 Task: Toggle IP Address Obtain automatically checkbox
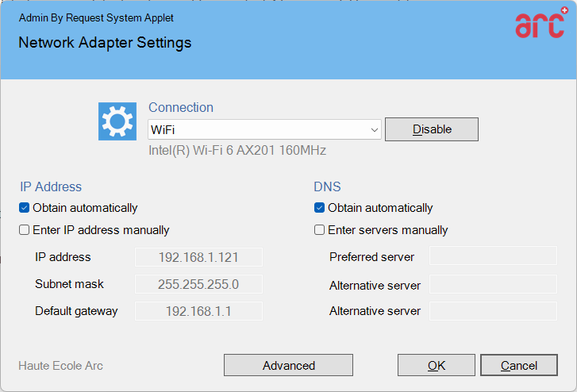(x=25, y=208)
